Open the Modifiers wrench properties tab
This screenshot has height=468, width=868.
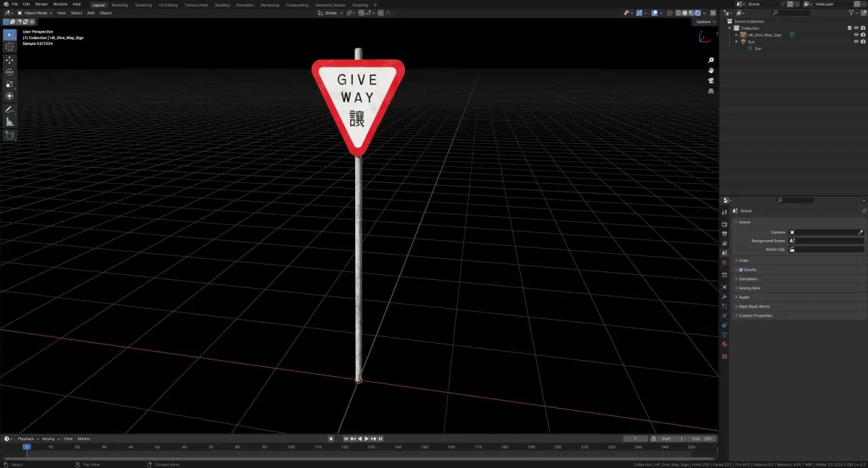pyautogui.click(x=725, y=297)
